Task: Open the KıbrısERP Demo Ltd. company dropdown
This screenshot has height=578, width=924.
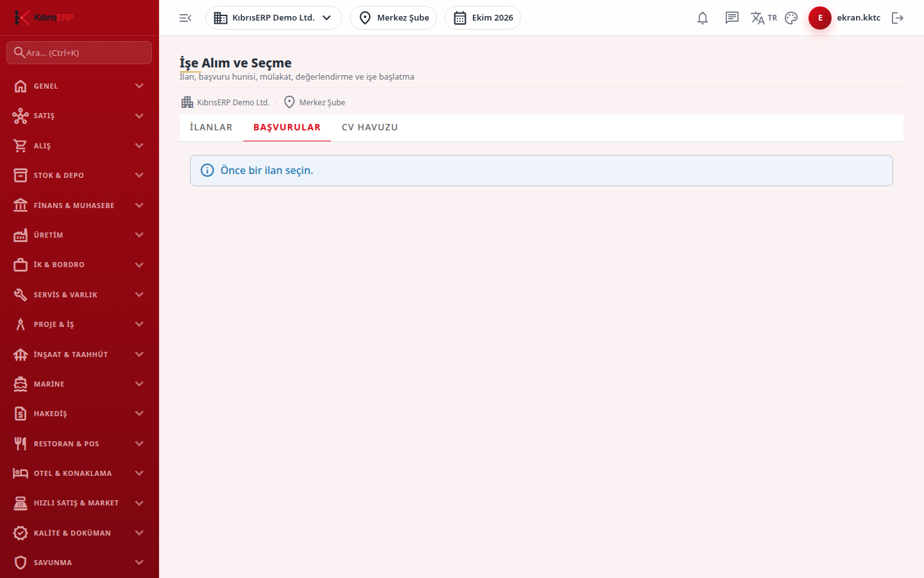Action: coord(273,18)
